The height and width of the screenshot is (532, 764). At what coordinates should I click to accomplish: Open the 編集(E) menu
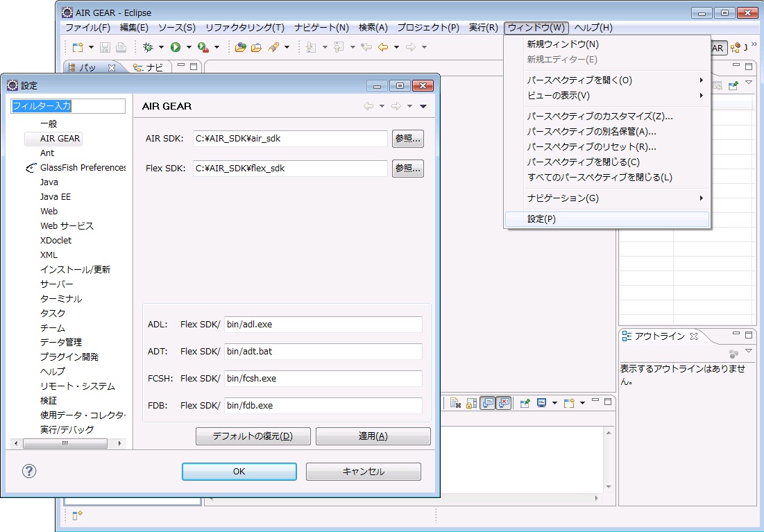pos(134,28)
